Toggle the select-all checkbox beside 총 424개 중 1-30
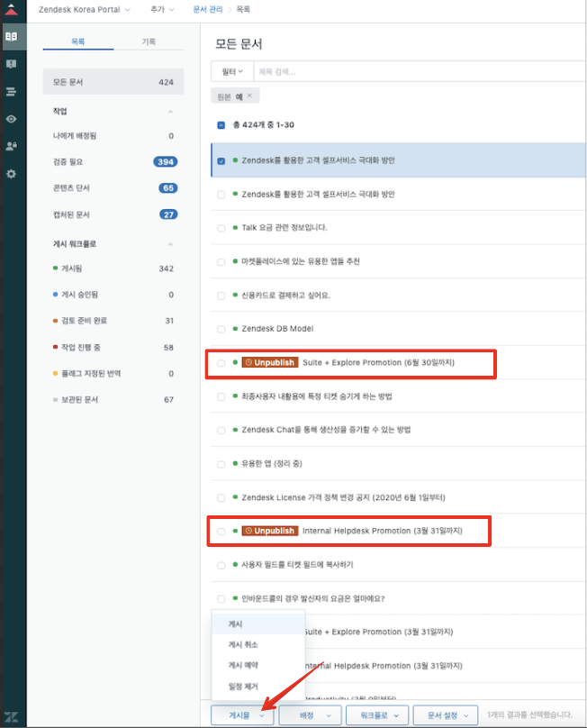The image size is (587, 728). coord(221,125)
